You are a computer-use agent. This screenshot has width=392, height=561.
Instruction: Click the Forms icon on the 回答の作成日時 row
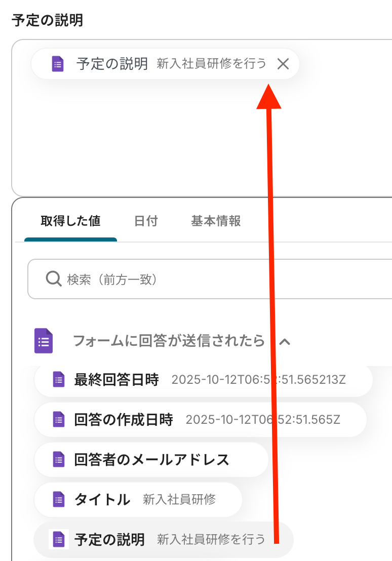tap(59, 420)
